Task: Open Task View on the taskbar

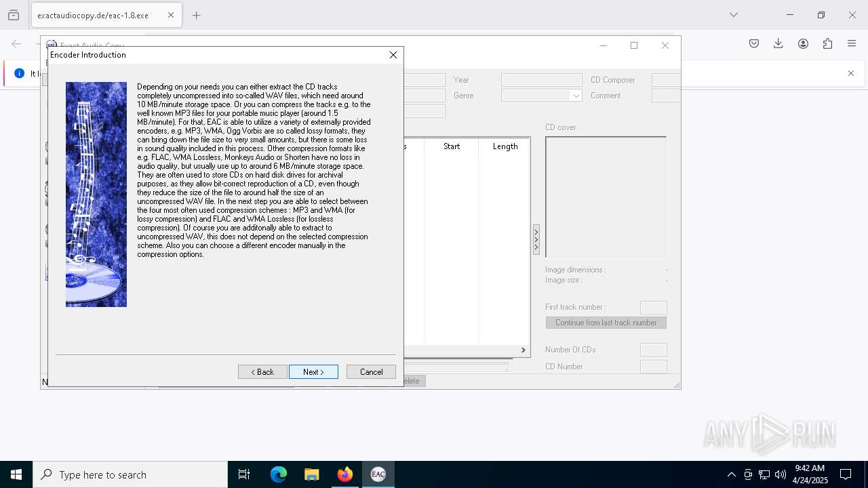Action: (244, 474)
